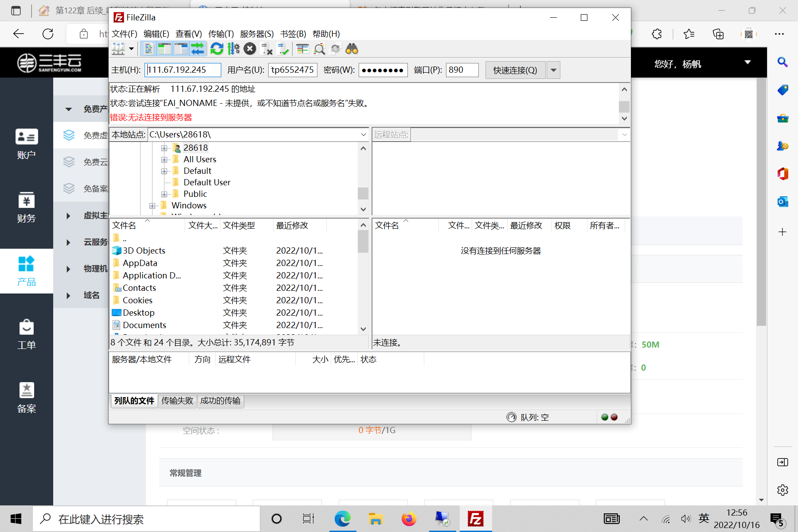Toggle remote directory tree display

coord(181,49)
